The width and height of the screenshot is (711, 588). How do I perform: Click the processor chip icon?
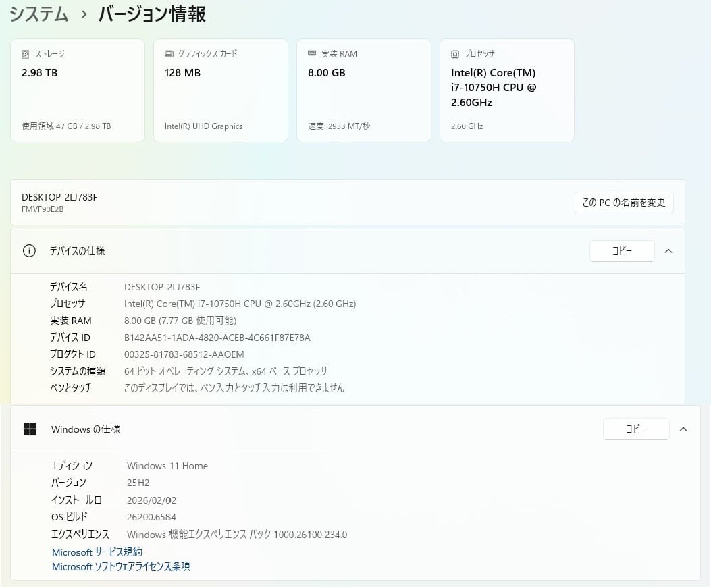pyautogui.click(x=455, y=54)
